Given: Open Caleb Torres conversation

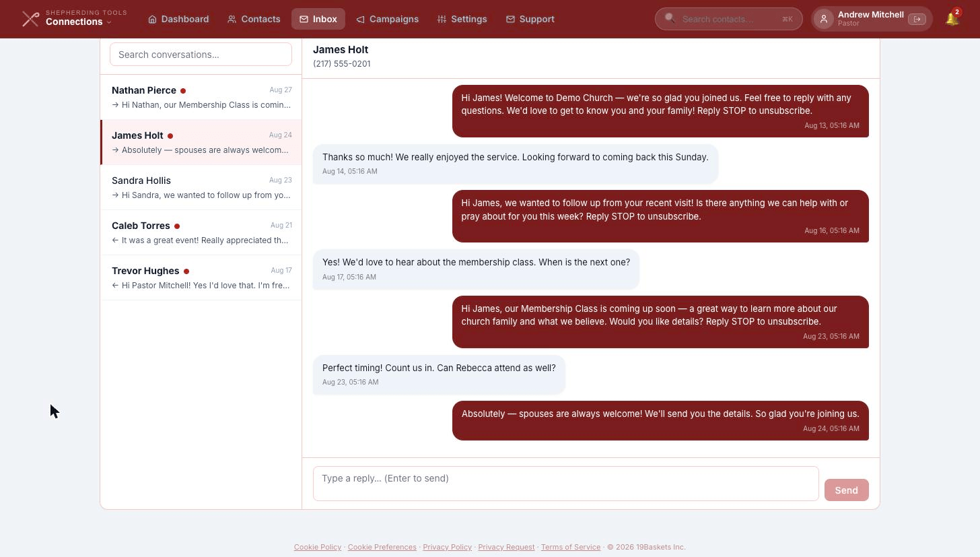Looking at the screenshot, I should [x=201, y=232].
